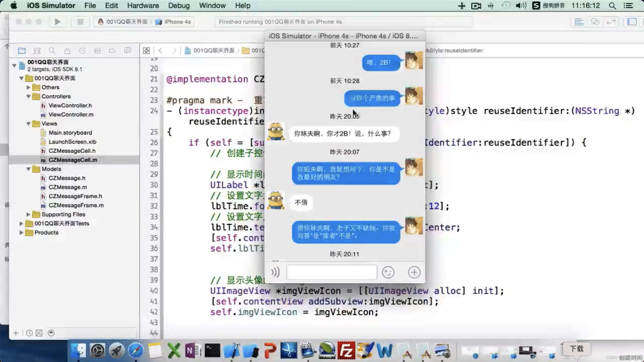644x362 pixels.
Task: Open the iOS Simulator app menu
Action: [51, 6]
